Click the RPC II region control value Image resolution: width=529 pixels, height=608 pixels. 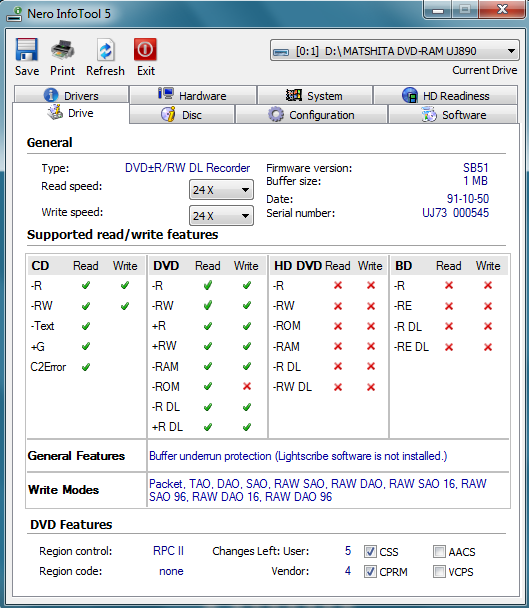[x=168, y=551]
